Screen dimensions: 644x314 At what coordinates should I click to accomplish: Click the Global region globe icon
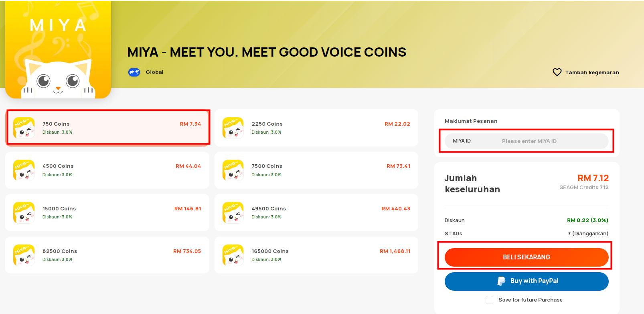(134, 72)
